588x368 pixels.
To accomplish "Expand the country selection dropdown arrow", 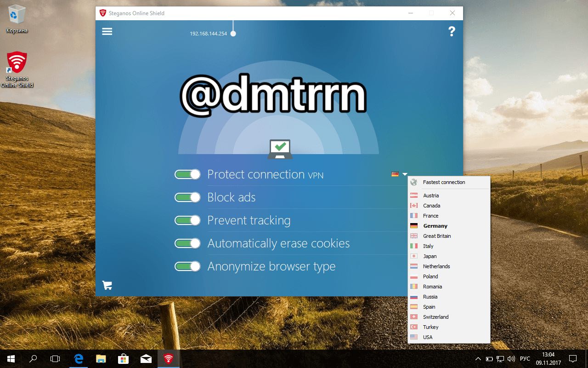I will 405,174.
